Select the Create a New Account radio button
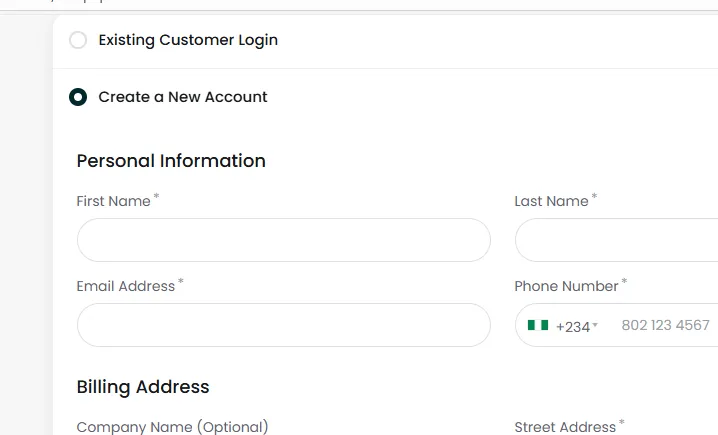The width and height of the screenshot is (718, 435). (x=78, y=97)
